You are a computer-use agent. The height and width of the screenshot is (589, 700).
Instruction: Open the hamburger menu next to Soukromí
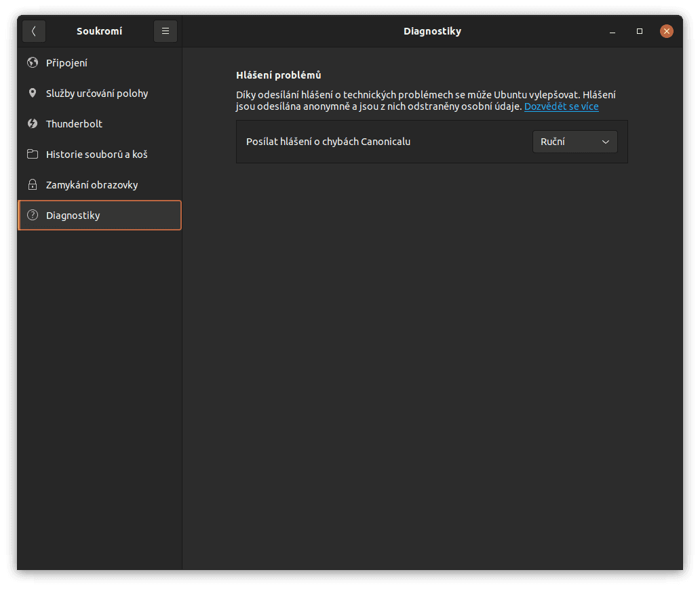(x=165, y=31)
